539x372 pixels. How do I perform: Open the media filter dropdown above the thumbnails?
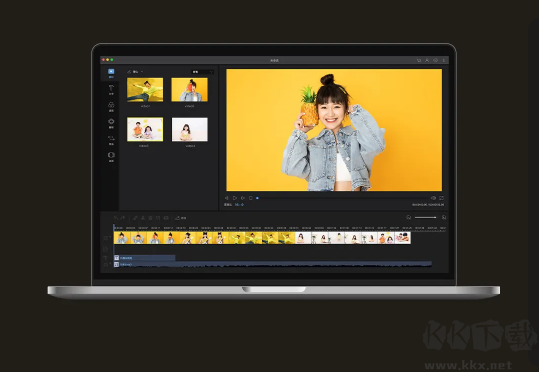click(202, 72)
